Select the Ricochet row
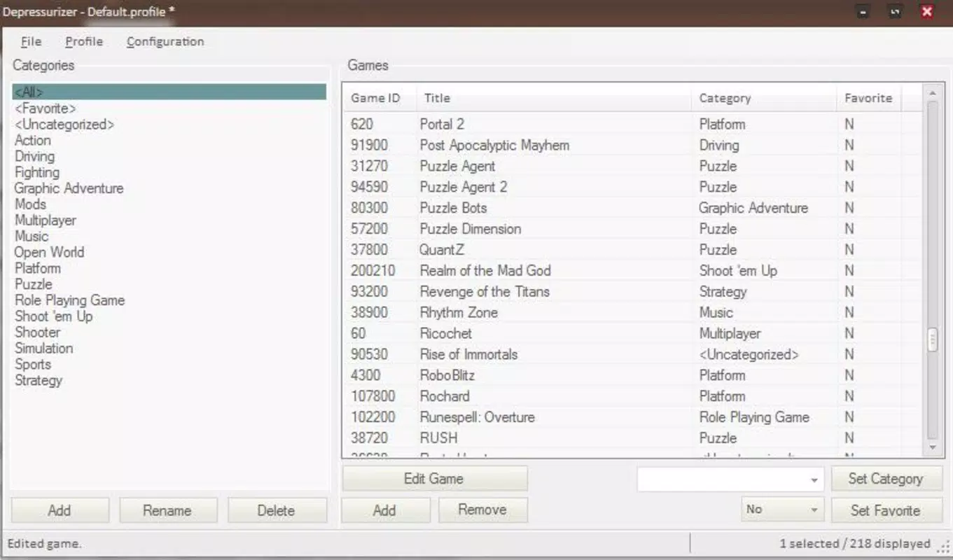This screenshot has width=953, height=560. pyautogui.click(x=634, y=333)
